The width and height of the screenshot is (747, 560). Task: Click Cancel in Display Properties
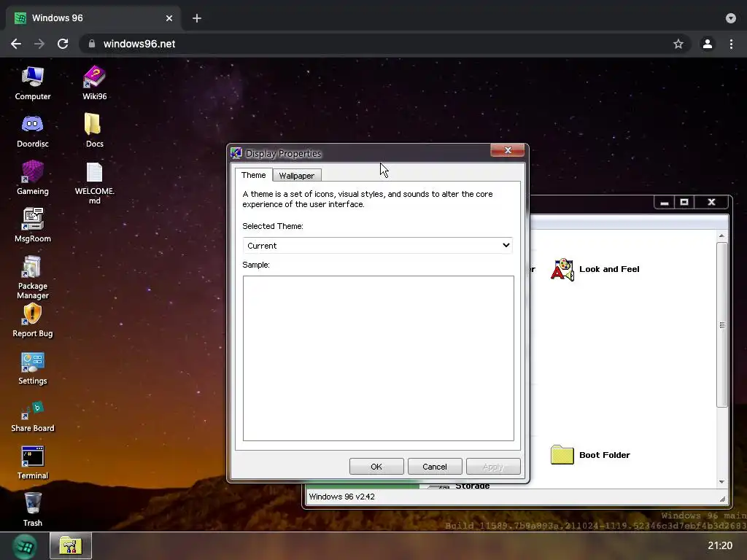click(435, 466)
